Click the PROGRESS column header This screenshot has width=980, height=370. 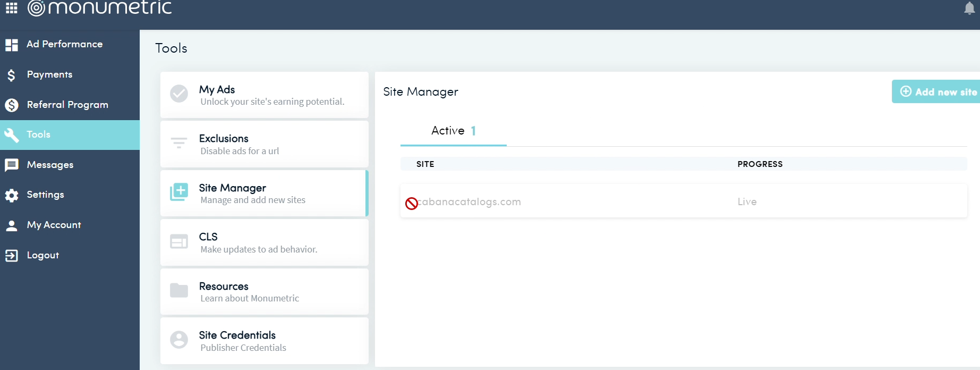coord(760,164)
